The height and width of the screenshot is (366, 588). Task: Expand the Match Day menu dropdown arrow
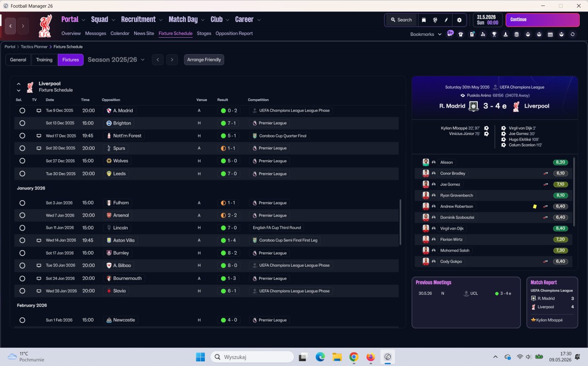pyautogui.click(x=203, y=20)
